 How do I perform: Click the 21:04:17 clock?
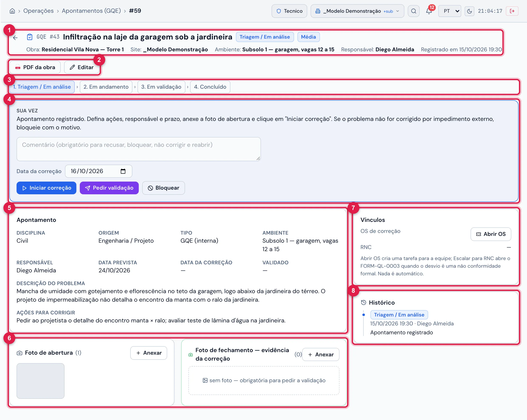pyautogui.click(x=490, y=11)
